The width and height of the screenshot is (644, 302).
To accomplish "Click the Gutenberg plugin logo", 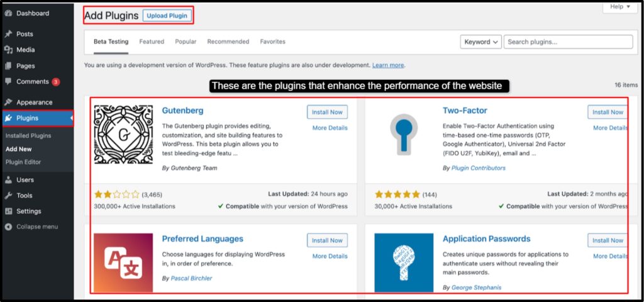I will pyautogui.click(x=123, y=135).
